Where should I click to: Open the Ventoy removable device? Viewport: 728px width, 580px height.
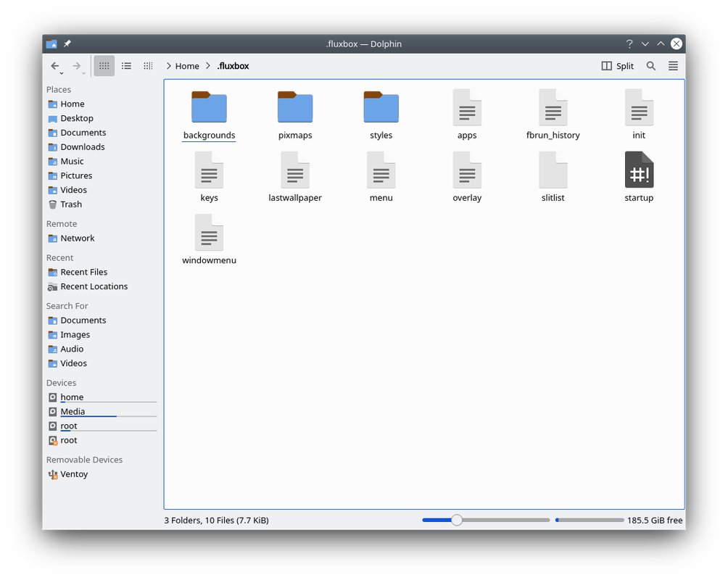[102, 475]
